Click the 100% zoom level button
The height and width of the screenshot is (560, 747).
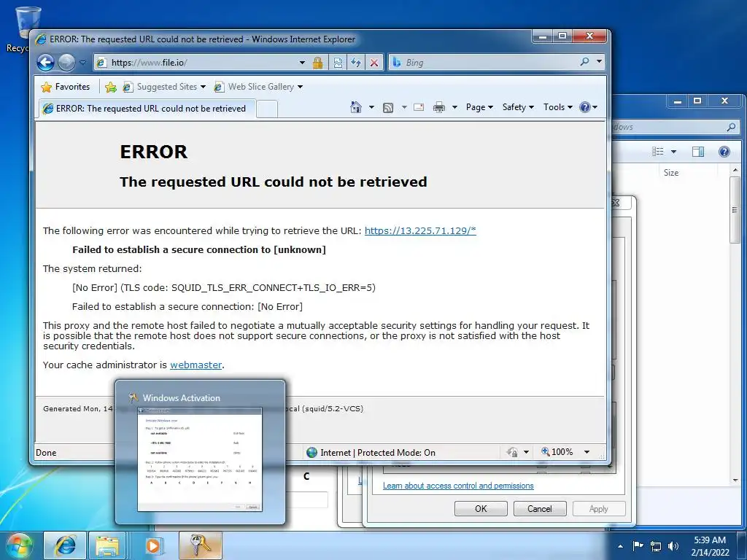click(557, 452)
